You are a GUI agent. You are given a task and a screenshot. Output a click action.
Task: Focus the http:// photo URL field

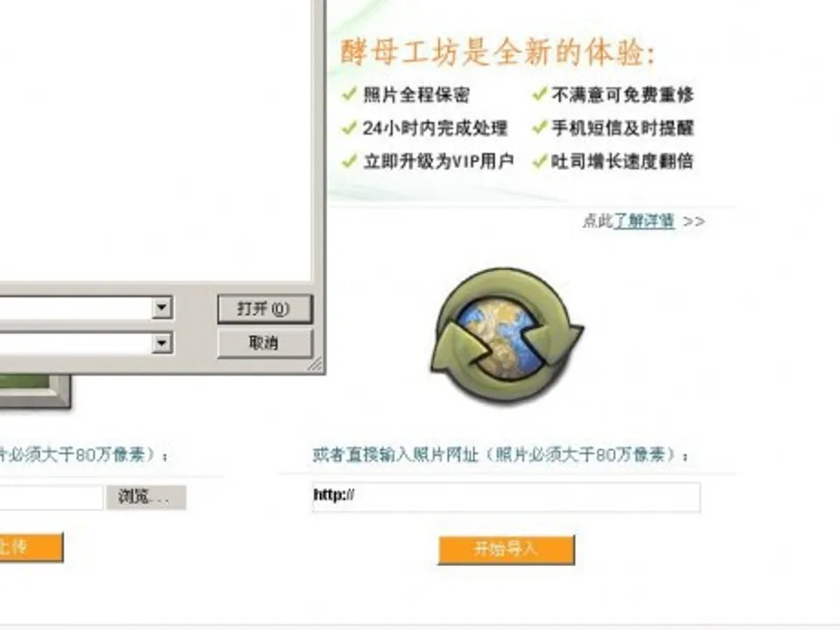(x=507, y=497)
